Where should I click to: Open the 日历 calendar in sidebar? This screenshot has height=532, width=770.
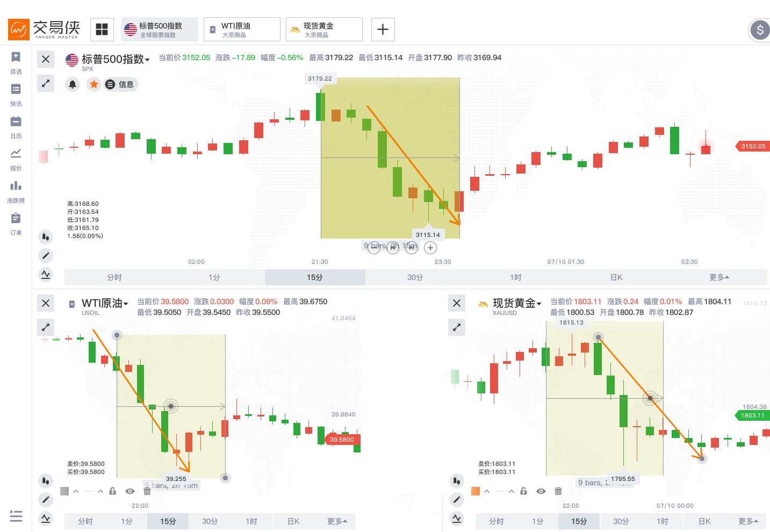pyautogui.click(x=16, y=126)
